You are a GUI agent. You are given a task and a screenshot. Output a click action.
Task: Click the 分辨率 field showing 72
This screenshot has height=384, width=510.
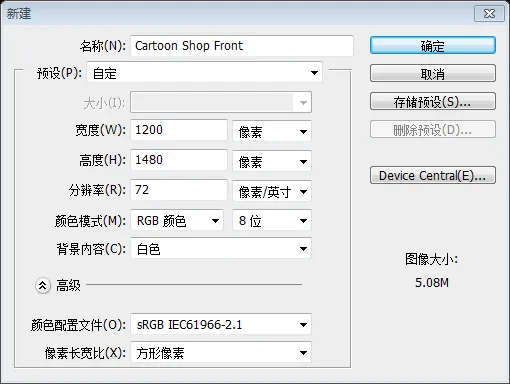point(179,190)
